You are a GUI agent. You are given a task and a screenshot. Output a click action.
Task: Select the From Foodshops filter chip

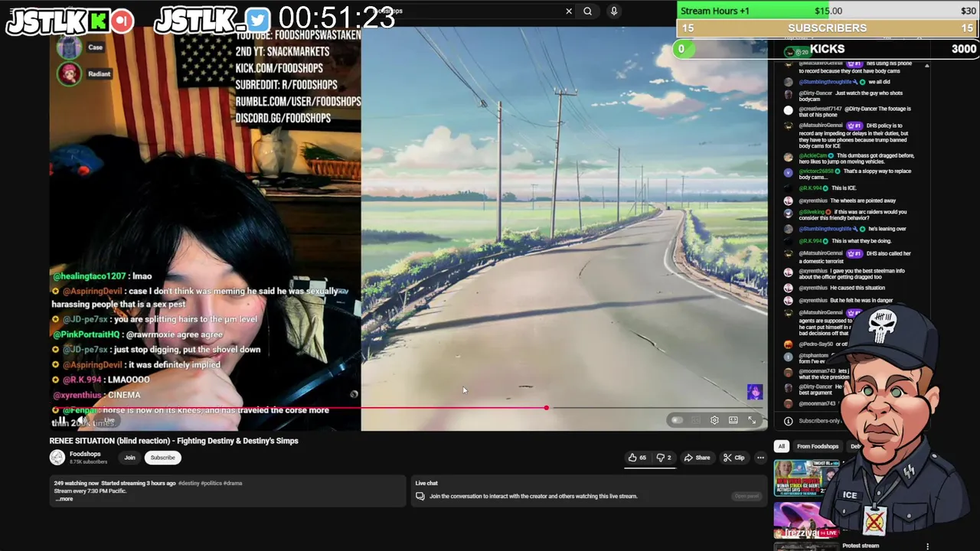click(x=817, y=446)
